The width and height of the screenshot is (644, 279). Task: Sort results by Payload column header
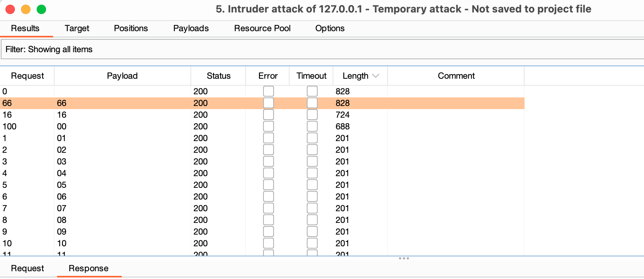click(x=122, y=76)
